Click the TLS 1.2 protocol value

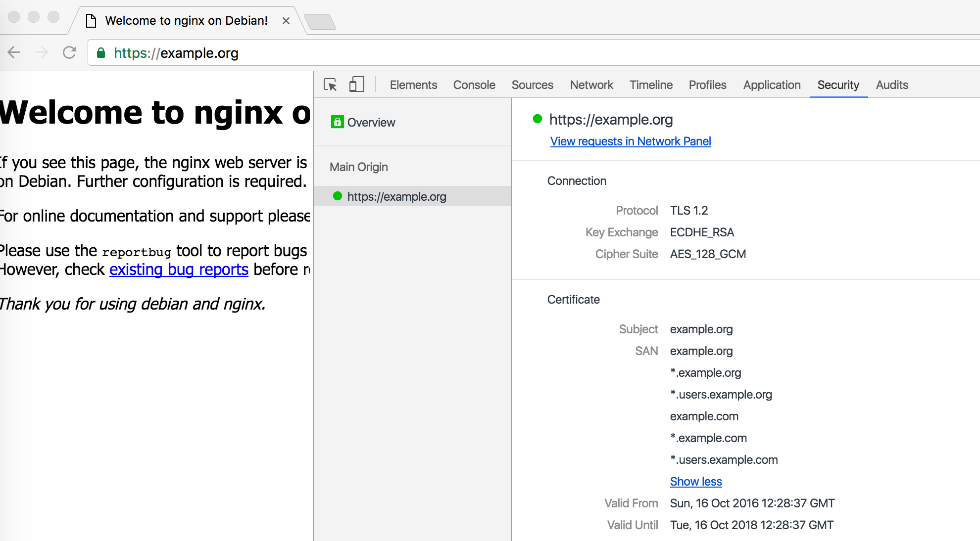(x=689, y=211)
